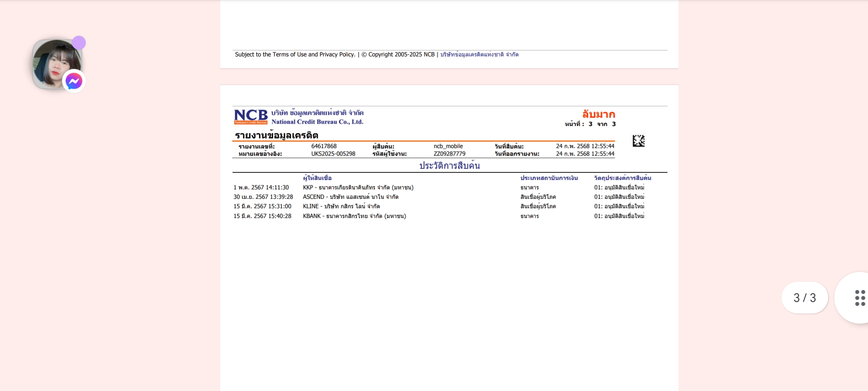Select searcher name ncb_mobile

(448, 146)
